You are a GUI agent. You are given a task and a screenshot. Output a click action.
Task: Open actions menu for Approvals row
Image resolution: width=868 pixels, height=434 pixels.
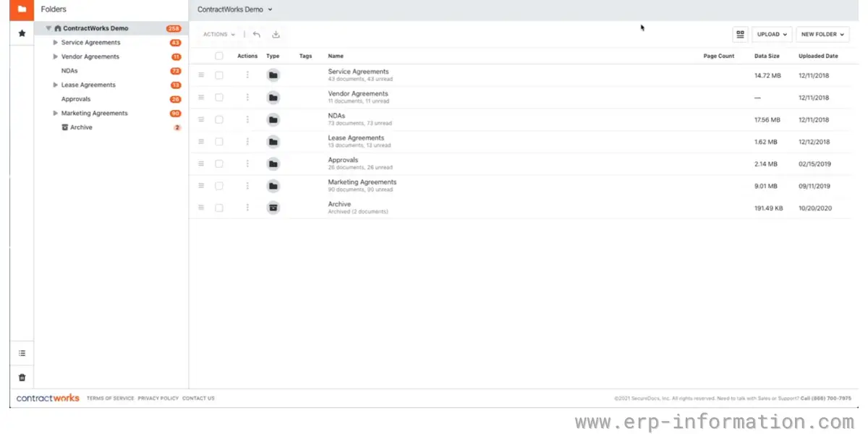[x=247, y=163]
